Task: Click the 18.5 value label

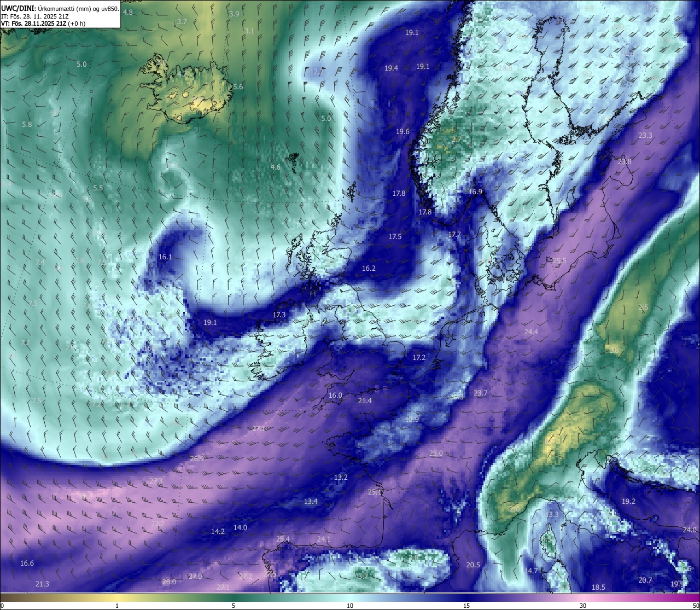Action: pyautogui.click(x=598, y=588)
